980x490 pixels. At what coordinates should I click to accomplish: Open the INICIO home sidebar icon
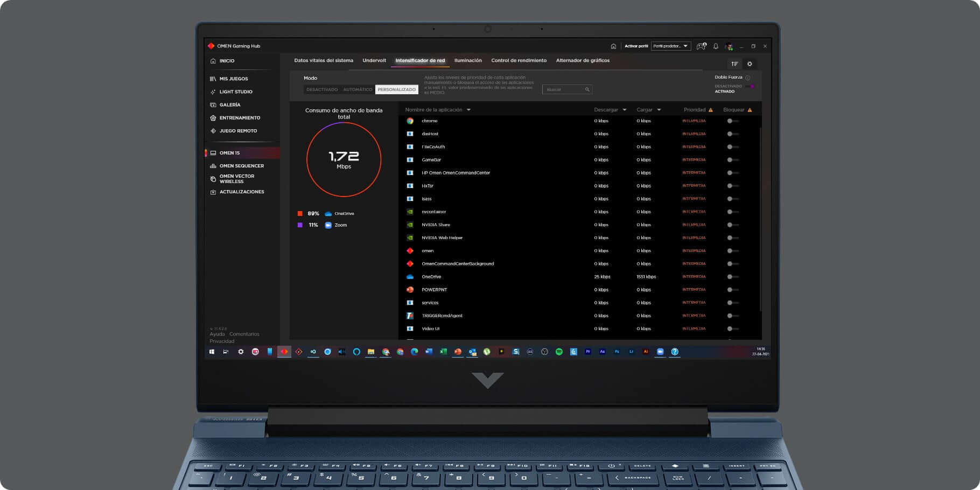click(x=213, y=61)
